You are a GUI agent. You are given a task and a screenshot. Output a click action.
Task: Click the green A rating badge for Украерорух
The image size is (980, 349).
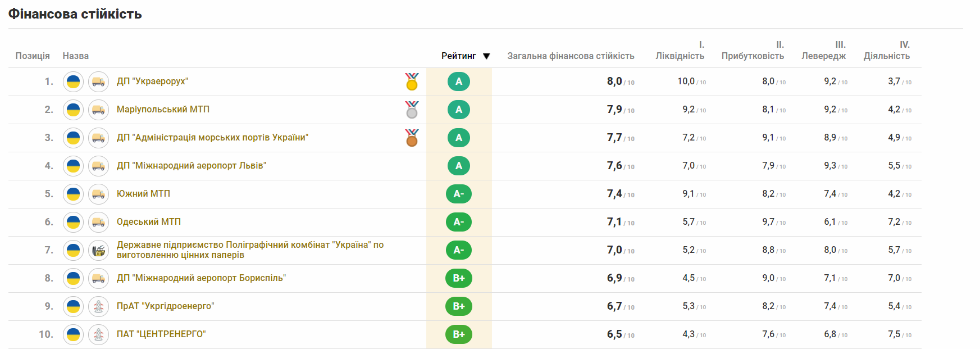[459, 81]
